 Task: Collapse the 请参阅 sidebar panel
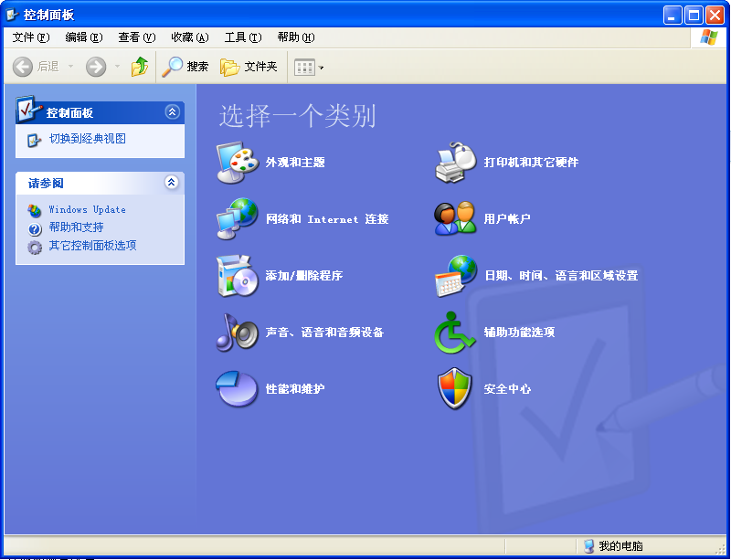[x=172, y=182]
